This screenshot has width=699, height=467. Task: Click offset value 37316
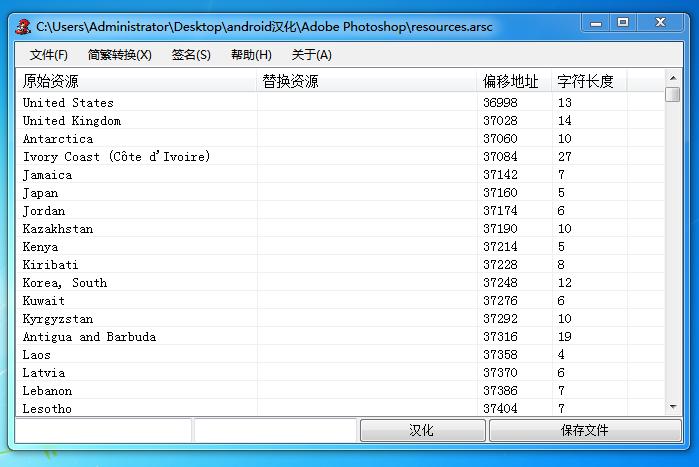pyautogui.click(x=500, y=336)
